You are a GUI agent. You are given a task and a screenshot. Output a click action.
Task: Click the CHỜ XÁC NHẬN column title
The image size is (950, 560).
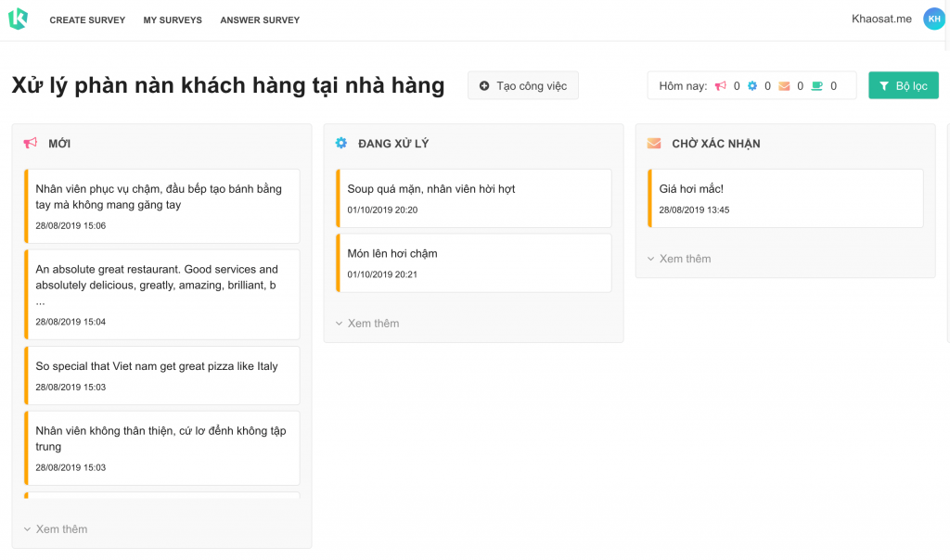click(716, 144)
